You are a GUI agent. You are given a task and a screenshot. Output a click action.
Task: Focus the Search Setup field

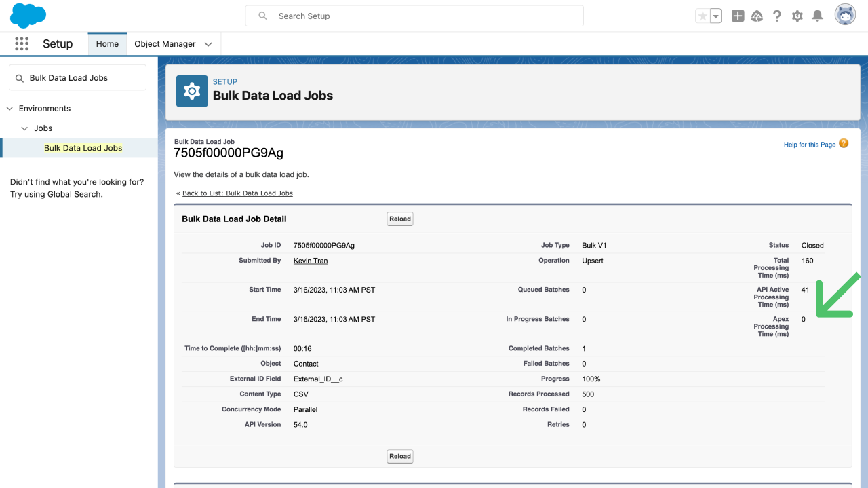tap(414, 16)
